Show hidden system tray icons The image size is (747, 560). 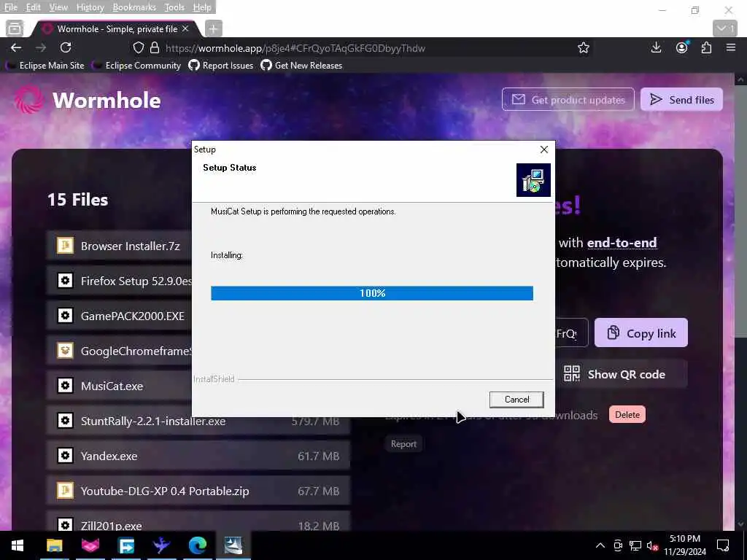(600, 545)
